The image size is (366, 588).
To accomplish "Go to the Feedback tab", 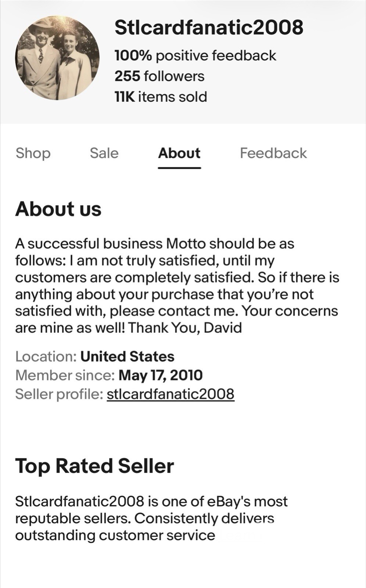I will (273, 153).
